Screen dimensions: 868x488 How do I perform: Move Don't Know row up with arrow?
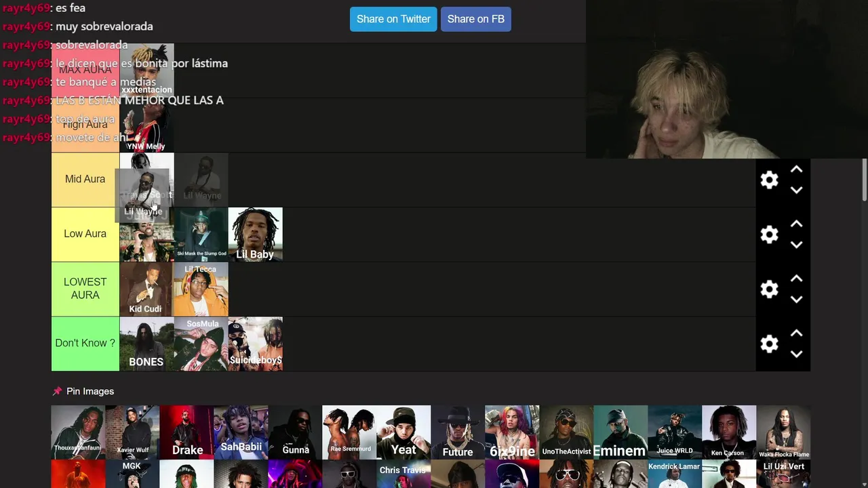[796, 333]
